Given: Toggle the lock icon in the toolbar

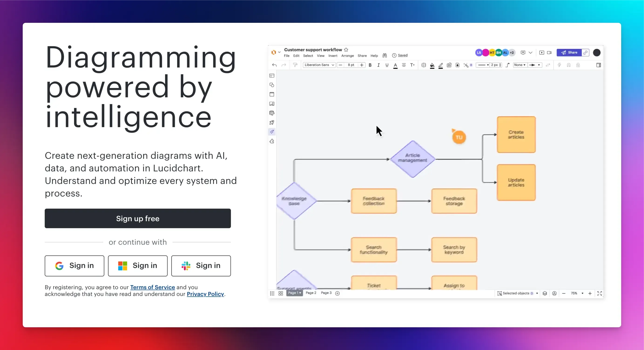Looking at the screenshot, I should pos(578,65).
